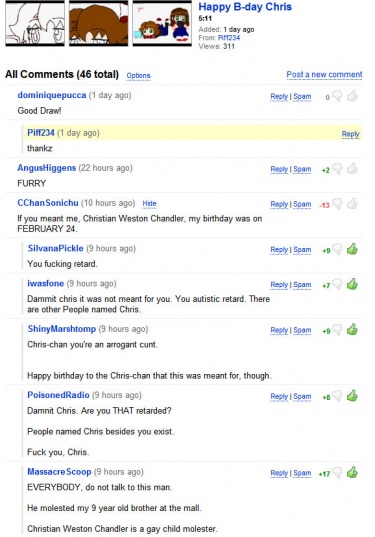
Task: Visit uploader Piff234's profile from video info
Action: (229, 38)
